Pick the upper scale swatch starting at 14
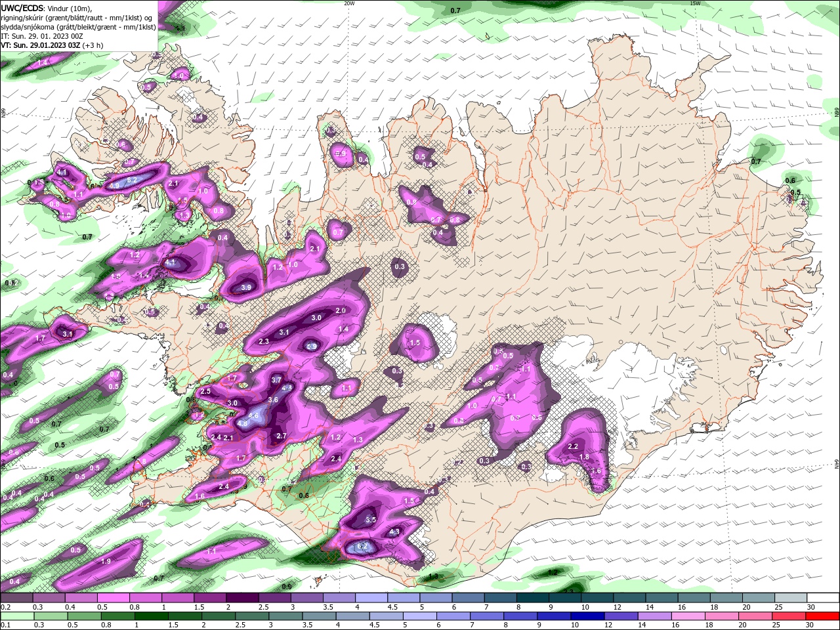 (661, 598)
